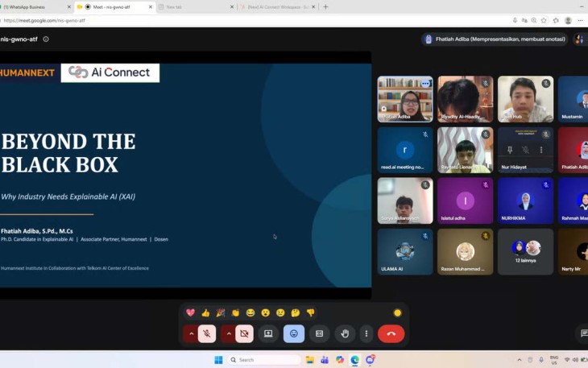Select Surya Asliansyach video tile
The width and height of the screenshot is (588, 368).
coord(405,201)
